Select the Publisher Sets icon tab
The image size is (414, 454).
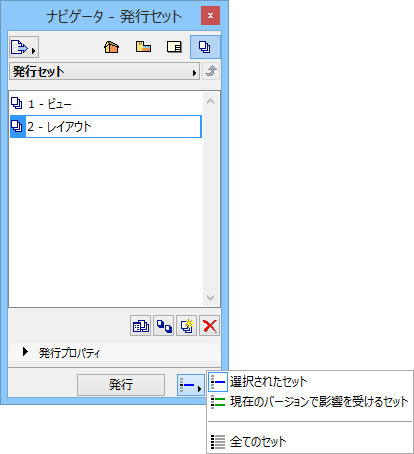click(205, 47)
